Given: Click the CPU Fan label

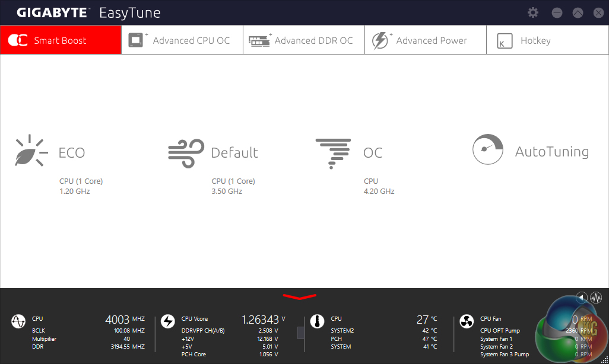Looking at the screenshot, I should [x=490, y=318].
